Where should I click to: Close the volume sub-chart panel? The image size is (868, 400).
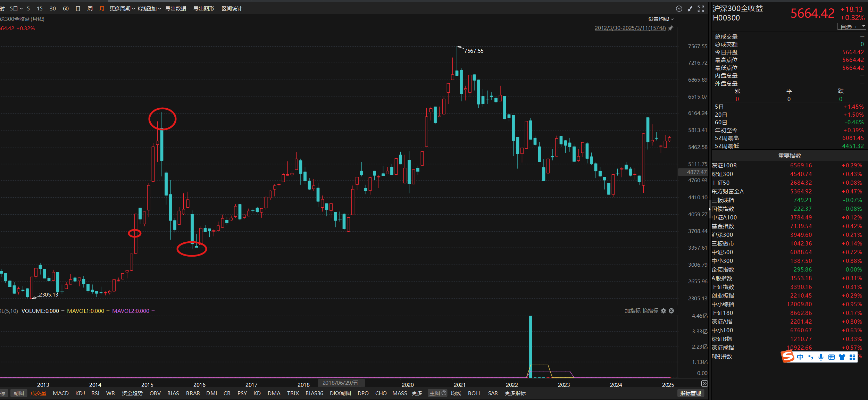coord(671,311)
